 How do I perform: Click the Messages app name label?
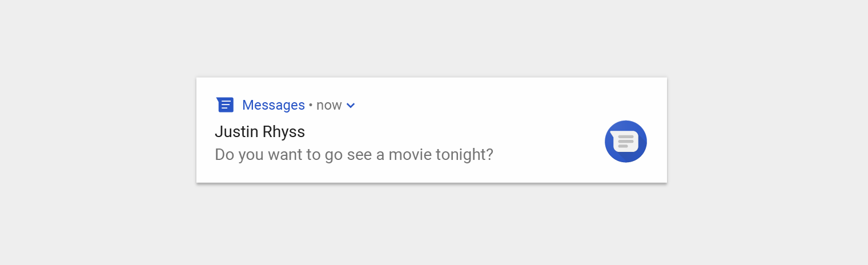[x=274, y=105]
